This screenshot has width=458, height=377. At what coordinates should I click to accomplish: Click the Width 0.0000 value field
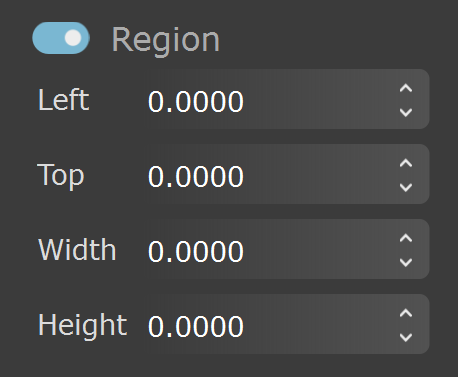[287, 249]
